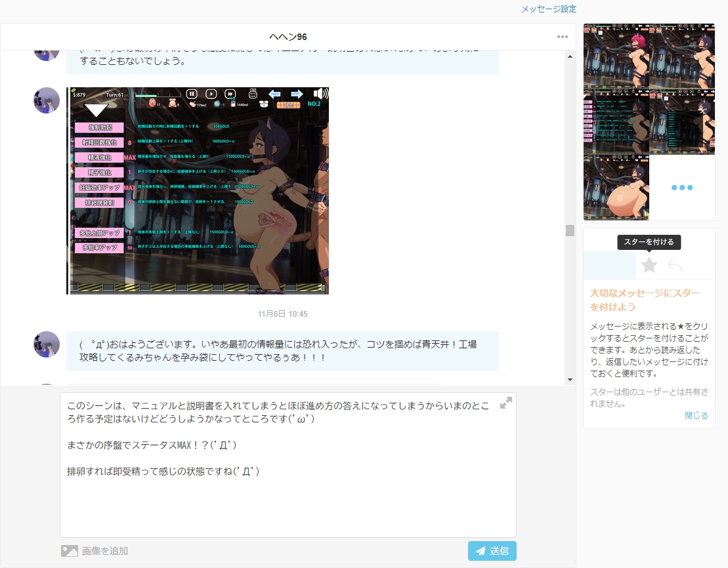Open the three-dot menu beside ヘヘン96
This screenshot has height=568, width=728.
[563, 37]
